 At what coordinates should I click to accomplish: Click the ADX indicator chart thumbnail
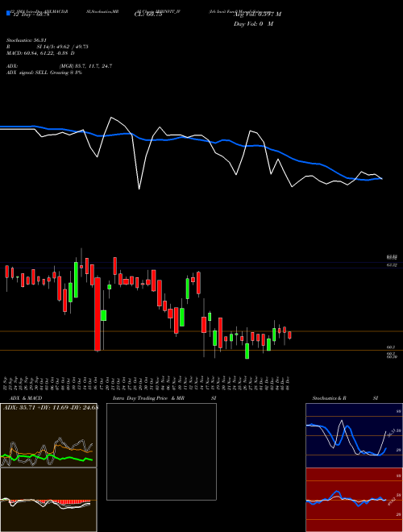48,435
